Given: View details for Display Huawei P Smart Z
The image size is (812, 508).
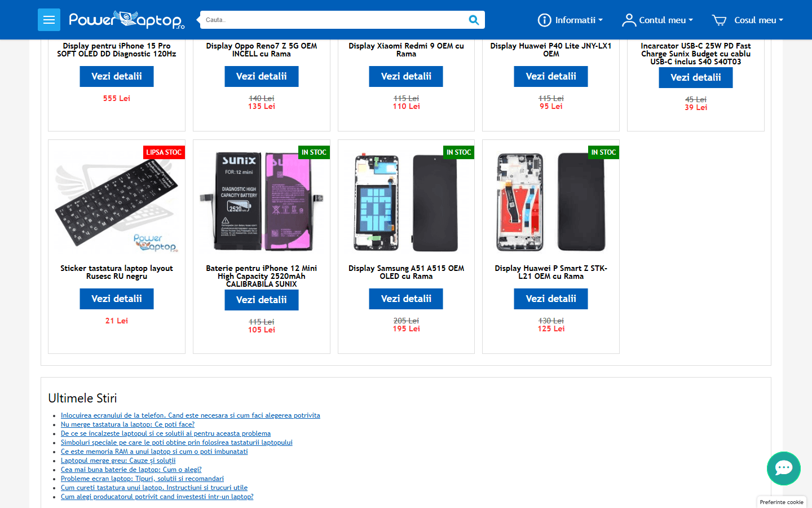Looking at the screenshot, I should pyautogui.click(x=551, y=299).
